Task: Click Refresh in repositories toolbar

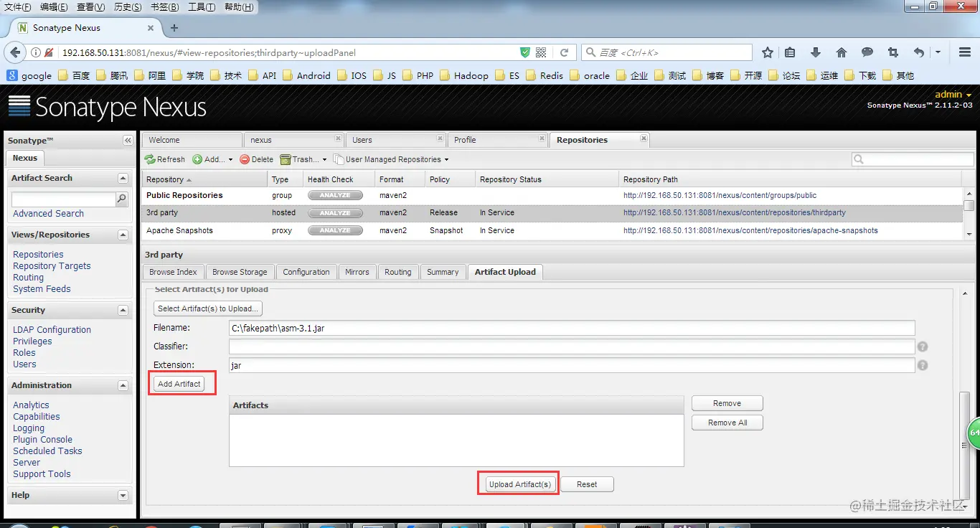Action: coord(165,159)
